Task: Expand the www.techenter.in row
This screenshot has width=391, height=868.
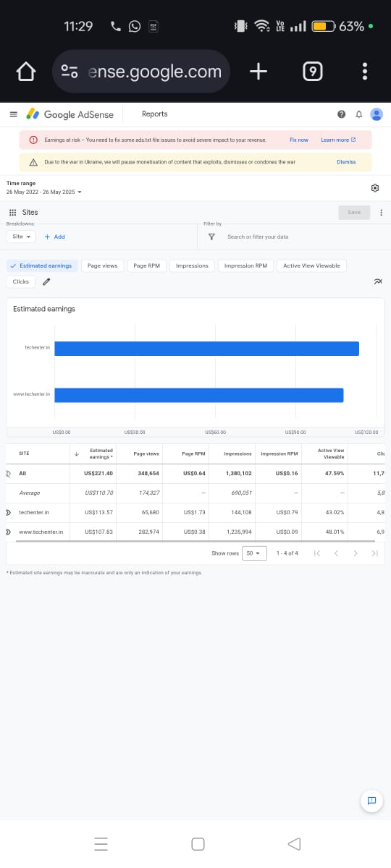Action: click(8, 532)
